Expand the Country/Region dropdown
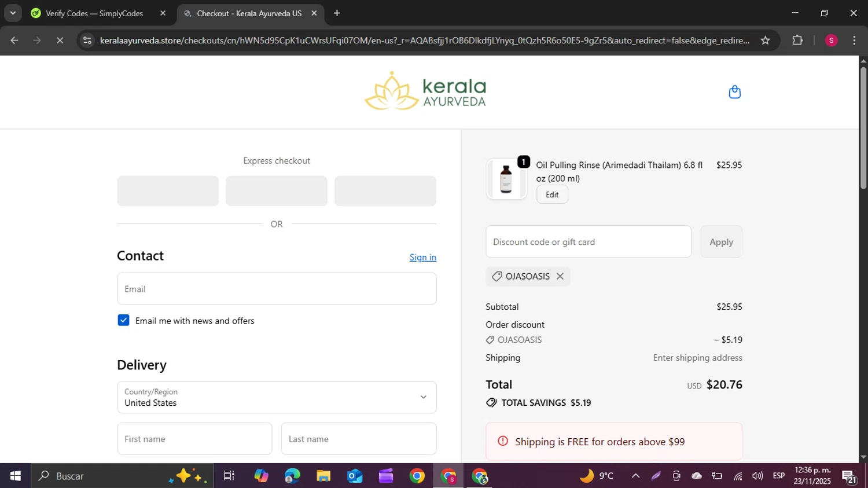 coord(277,397)
